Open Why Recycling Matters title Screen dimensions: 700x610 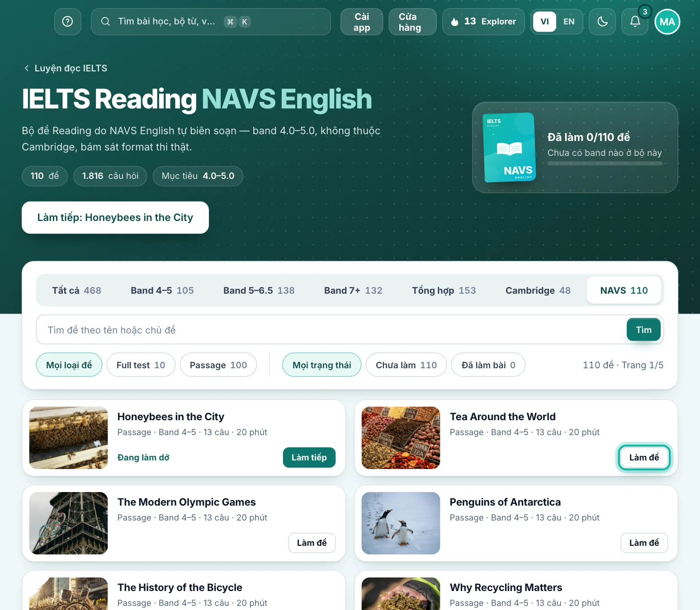(506, 587)
